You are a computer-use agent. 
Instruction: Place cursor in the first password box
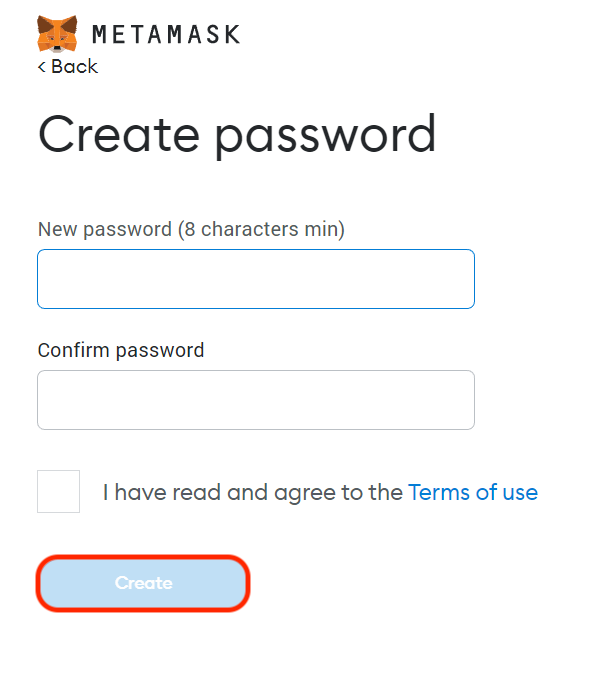tap(256, 279)
